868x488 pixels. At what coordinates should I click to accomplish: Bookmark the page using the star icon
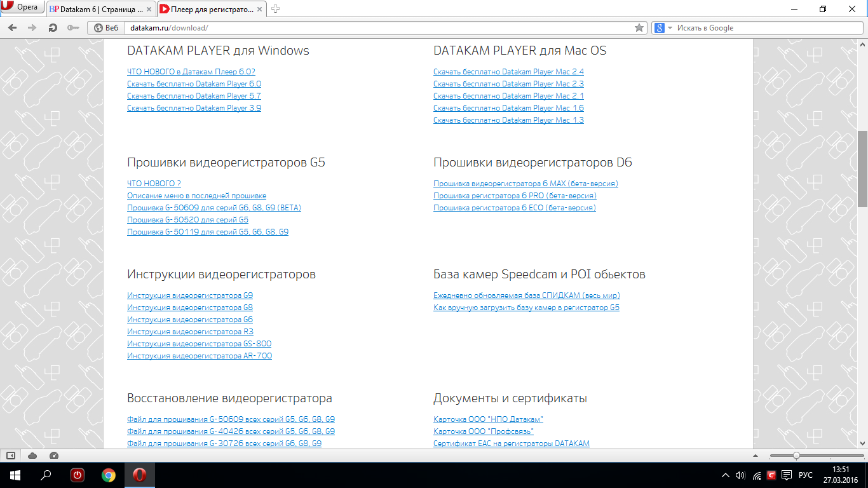639,28
